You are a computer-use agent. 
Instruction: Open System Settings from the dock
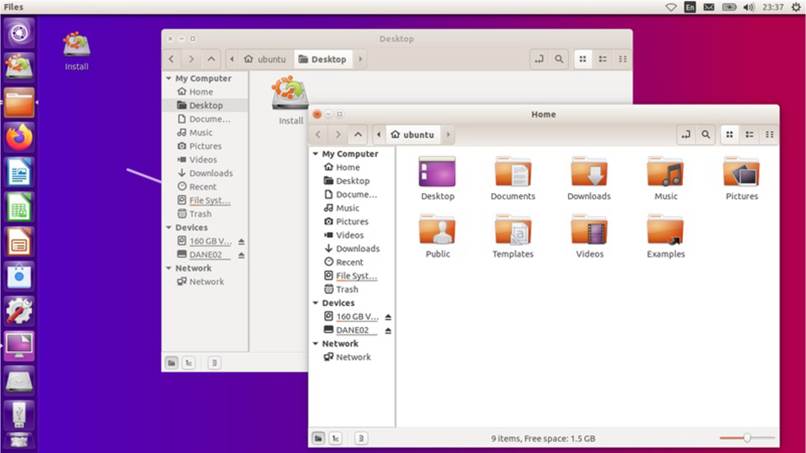pyautogui.click(x=19, y=311)
